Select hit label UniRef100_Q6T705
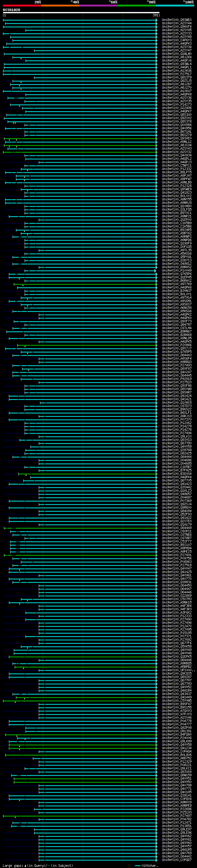The image size is (197, 868). pos(177,481)
